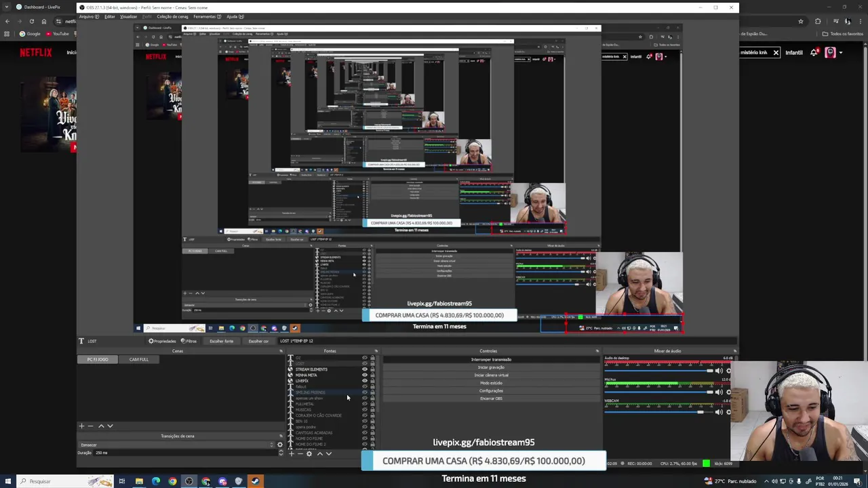Select PC FJ JOGO scene
This screenshot has height=488, width=868.
pos(98,359)
